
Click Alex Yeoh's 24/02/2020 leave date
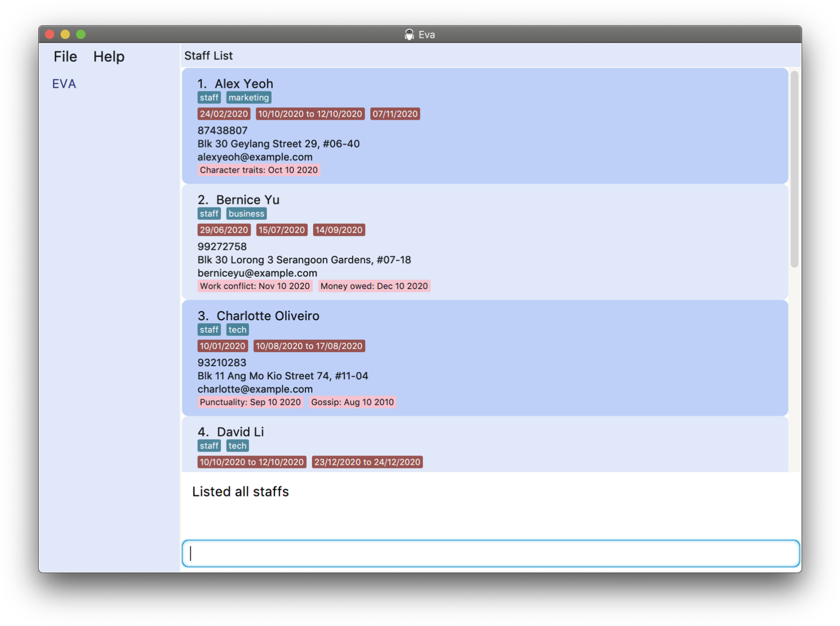click(x=224, y=114)
